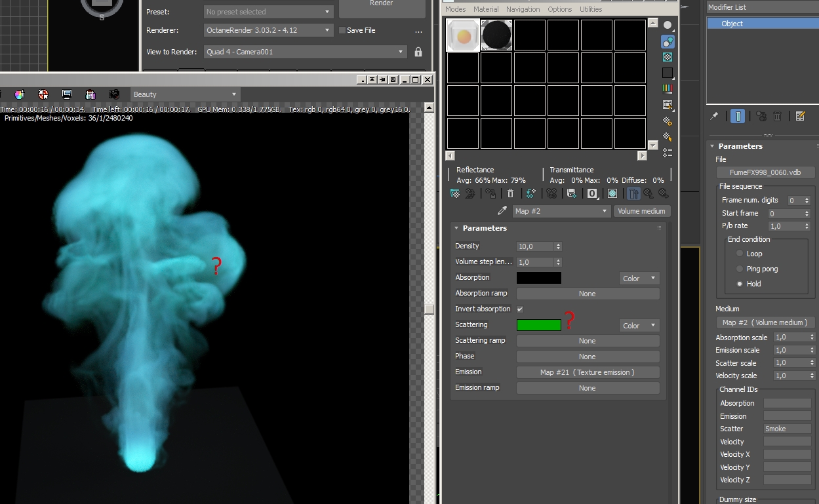The height and width of the screenshot is (504, 819).
Task: Open the Material/Map Navigator icon
Action: point(668,153)
